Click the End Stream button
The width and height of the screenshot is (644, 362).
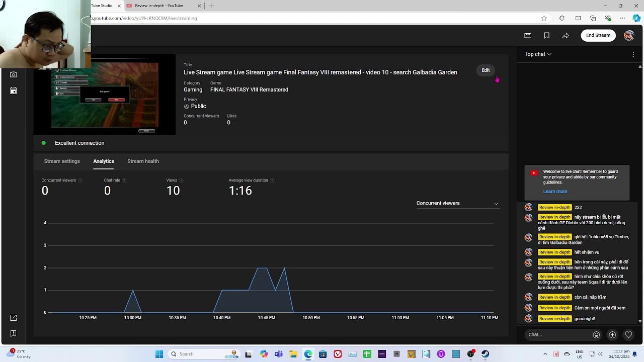[598, 35]
